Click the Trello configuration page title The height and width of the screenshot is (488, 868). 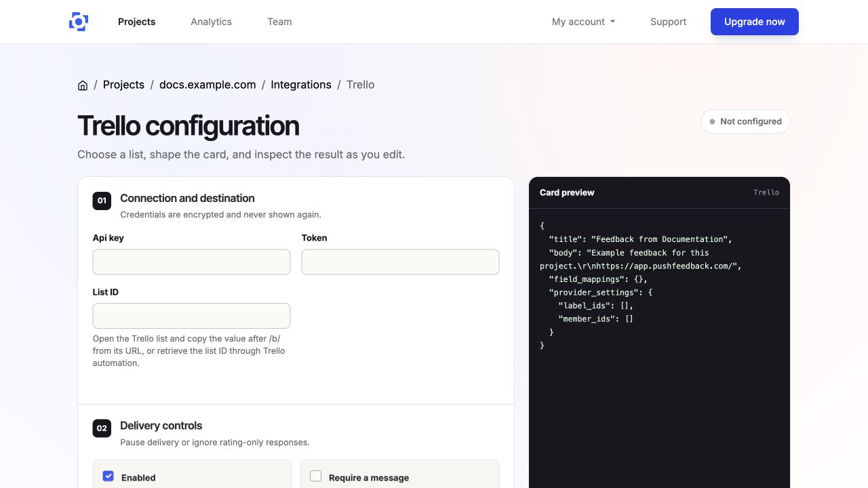[188, 126]
